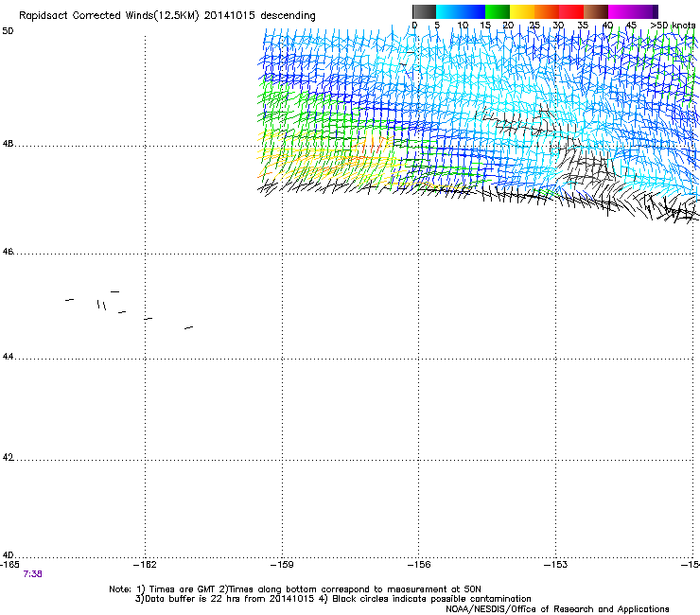Click the 'NOAA/NESDIS/Office of Research and Applications' credit
This screenshot has height=615, width=700.
557,609
